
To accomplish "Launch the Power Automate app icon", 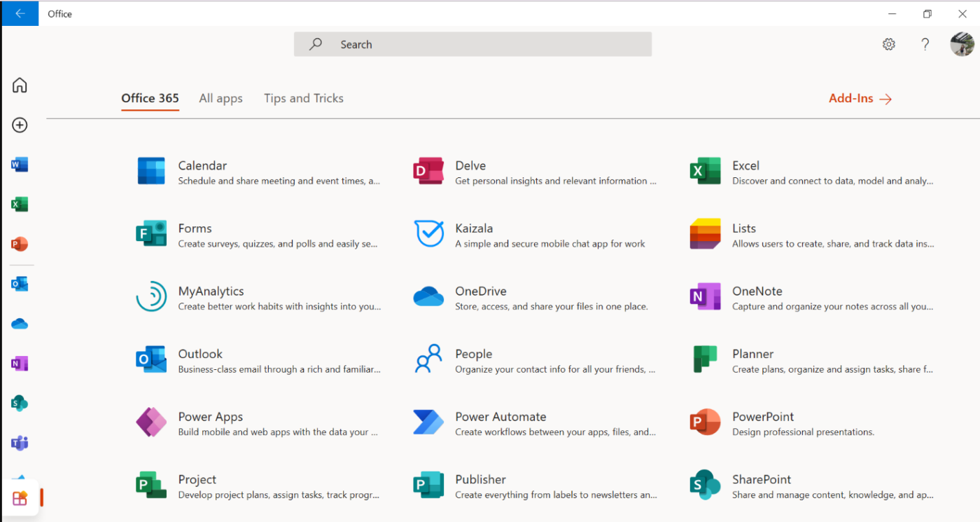I will tap(428, 423).
